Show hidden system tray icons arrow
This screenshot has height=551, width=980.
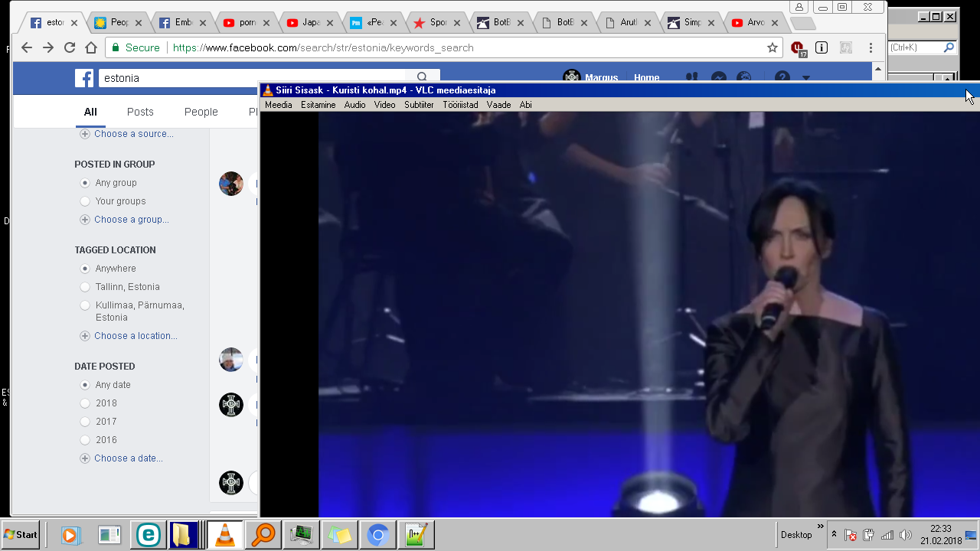834,534
